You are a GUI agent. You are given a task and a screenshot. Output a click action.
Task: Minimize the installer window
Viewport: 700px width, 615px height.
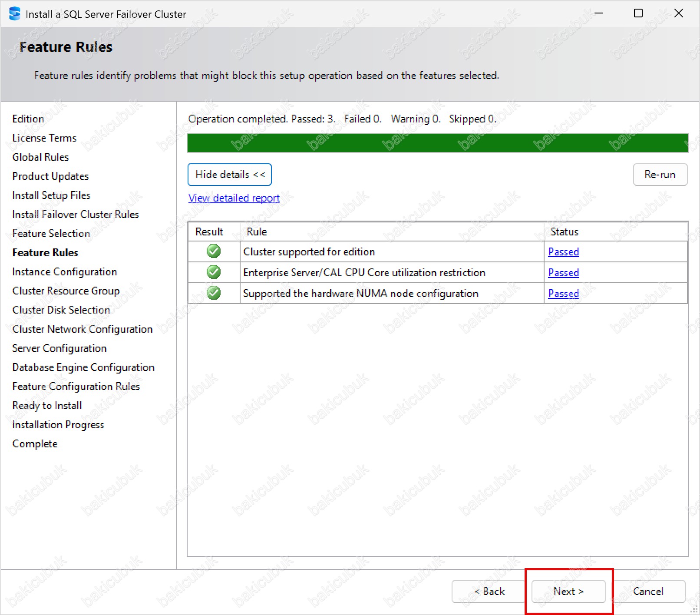(599, 13)
